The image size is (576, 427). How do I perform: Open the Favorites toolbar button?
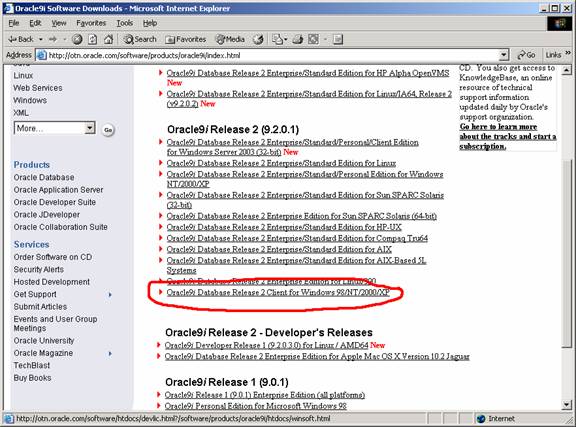coord(186,39)
